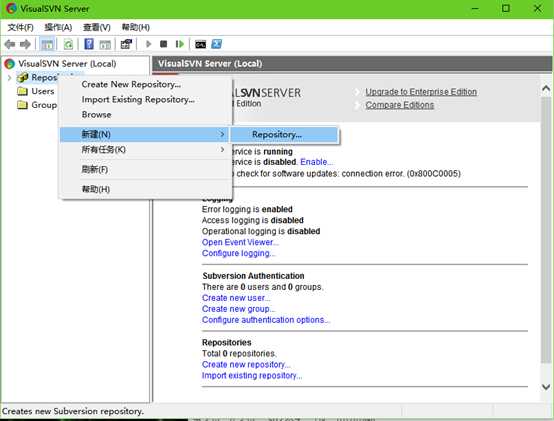Screen dimensions: 554x421
Task: Open Configure authentication options... link
Action: coord(266,320)
